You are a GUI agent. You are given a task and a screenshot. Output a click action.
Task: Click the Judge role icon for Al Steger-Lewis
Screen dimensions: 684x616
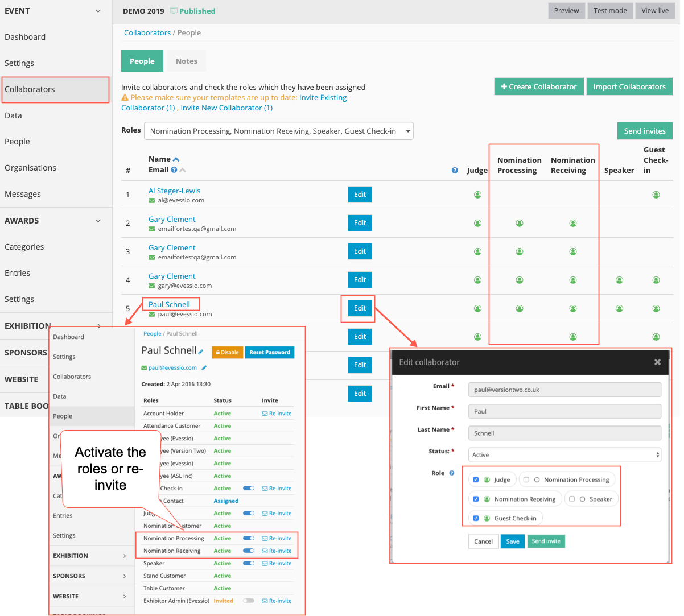click(477, 195)
